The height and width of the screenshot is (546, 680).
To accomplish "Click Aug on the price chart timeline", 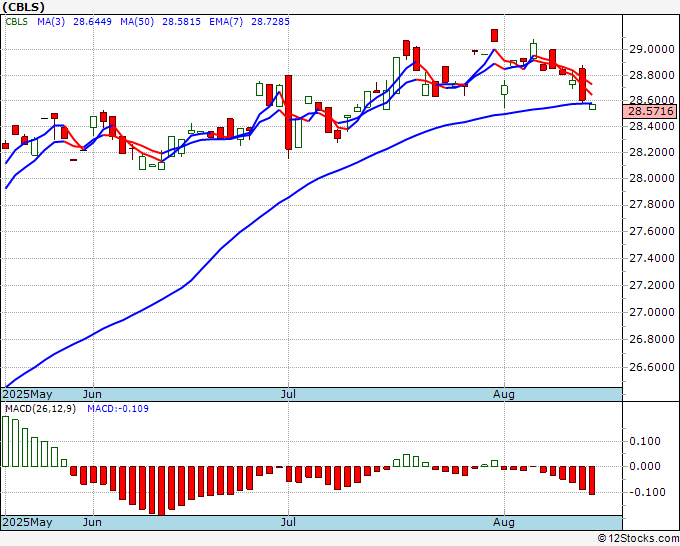I will pos(504,394).
